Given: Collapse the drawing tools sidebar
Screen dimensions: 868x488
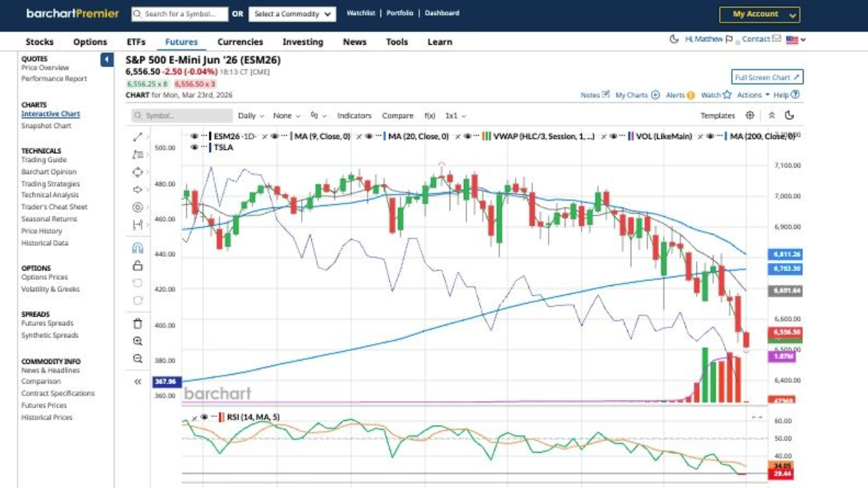Looking at the screenshot, I should [x=138, y=382].
